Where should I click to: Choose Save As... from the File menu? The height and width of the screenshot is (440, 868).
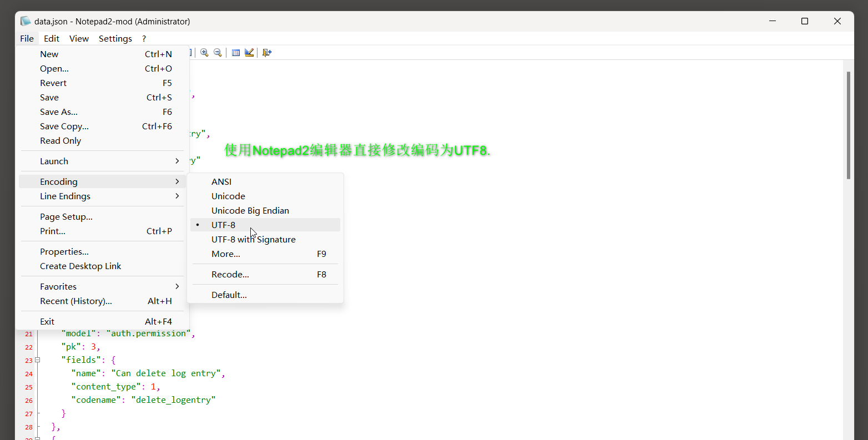pyautogui.click(x=103, y=112)
